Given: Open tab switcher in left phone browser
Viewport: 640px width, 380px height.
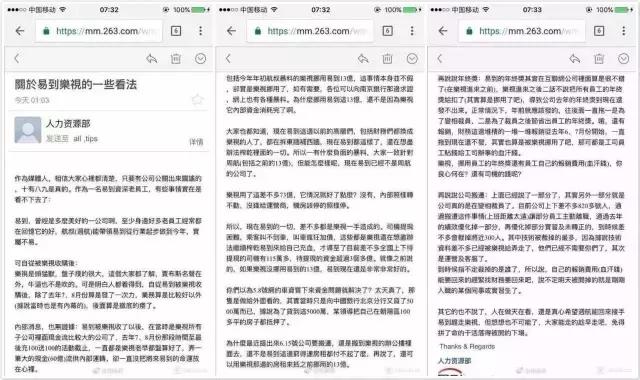Looking at the screenshot, I should (x=176, y=31).
